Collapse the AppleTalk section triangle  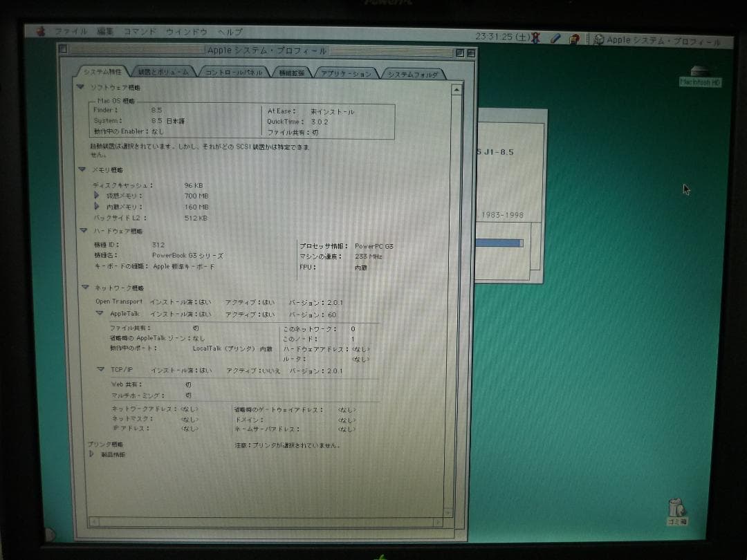pos(101,312)
